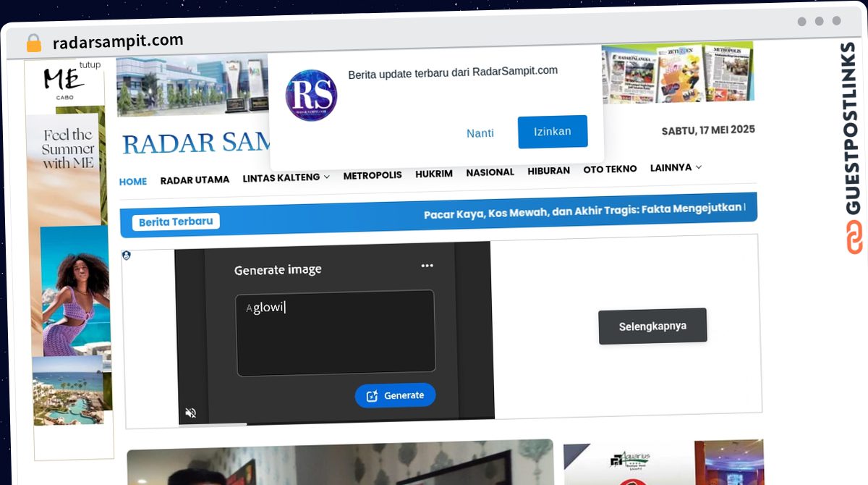Open HIBURAN section
The width and height of the screenshot is (868, 485).
pyautogui.click(x=548, y=171)
